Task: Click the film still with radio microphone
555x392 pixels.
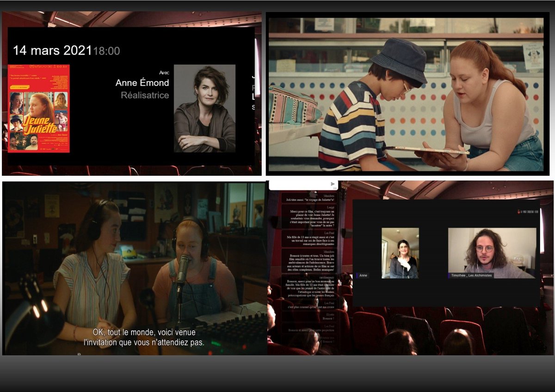Action: pyautogui.click(x=134, y=268)
